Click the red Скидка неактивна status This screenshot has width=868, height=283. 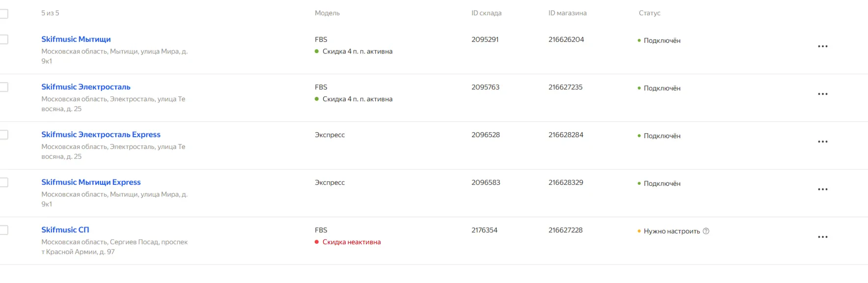click(351, 242)
